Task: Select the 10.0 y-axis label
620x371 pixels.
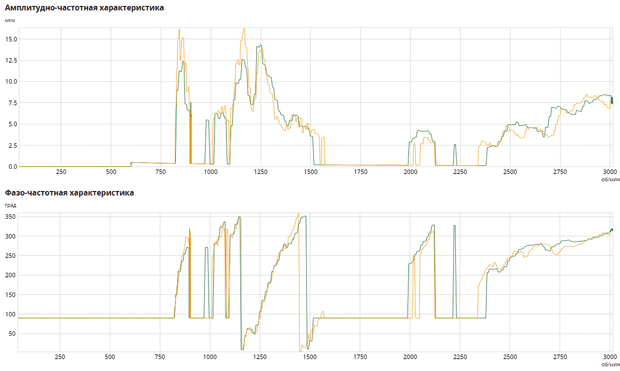Action: point(11,81)
